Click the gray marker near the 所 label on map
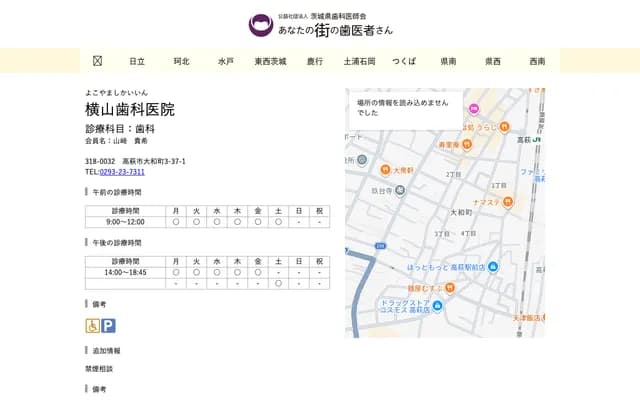 (362, 160)
